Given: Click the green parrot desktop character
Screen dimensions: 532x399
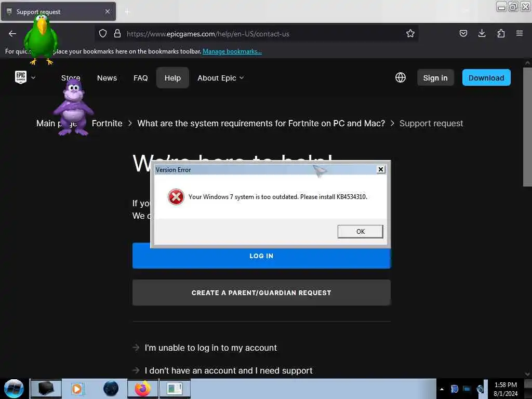Looking at the screenshot, I should 41,39.
